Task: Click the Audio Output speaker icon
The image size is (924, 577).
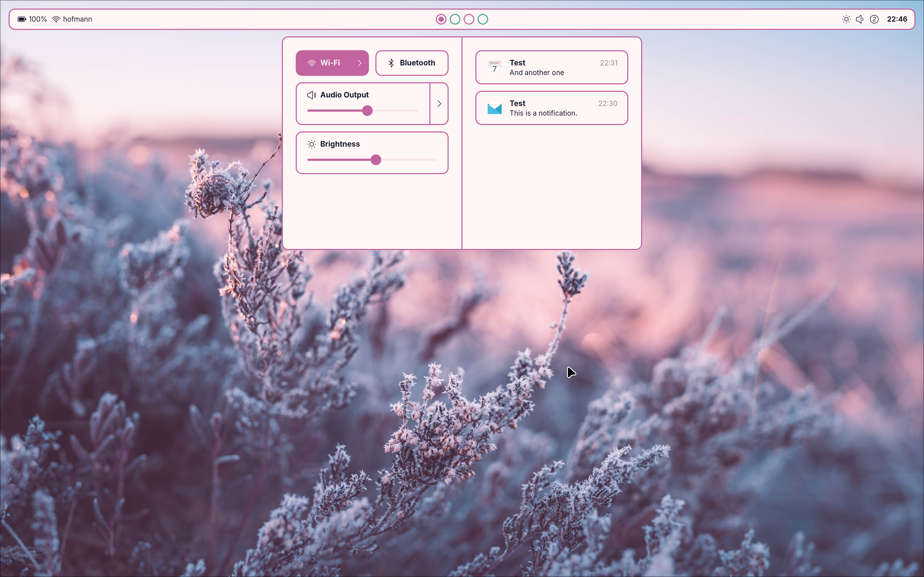Action: tap(311, 95)
